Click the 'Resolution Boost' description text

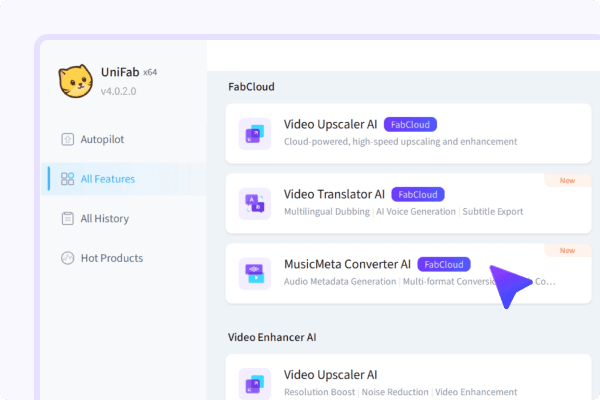[x=320, y=392]
